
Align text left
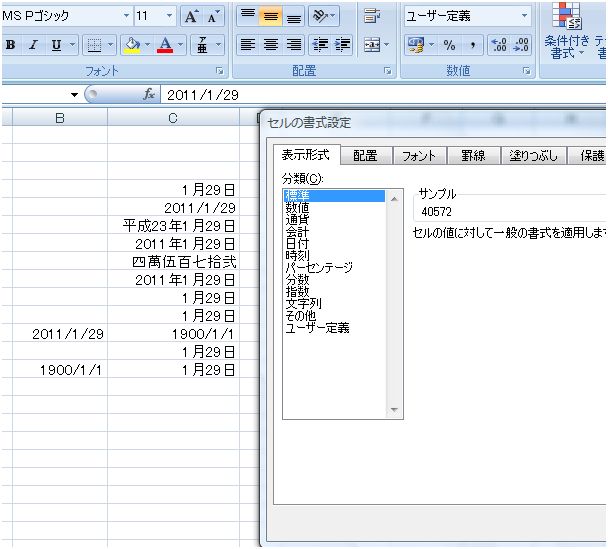click(x=248, y=45)
